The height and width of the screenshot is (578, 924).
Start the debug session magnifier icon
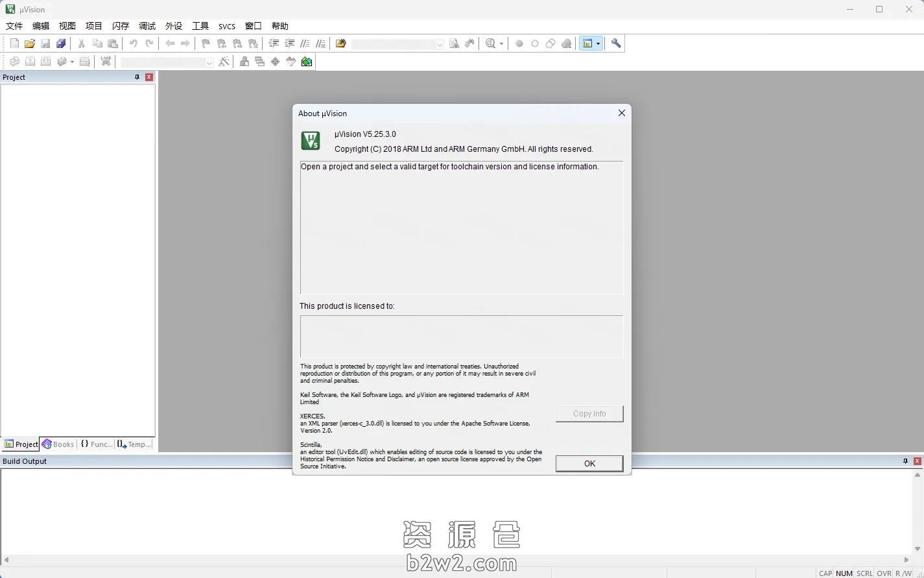[x=490, y=43]
